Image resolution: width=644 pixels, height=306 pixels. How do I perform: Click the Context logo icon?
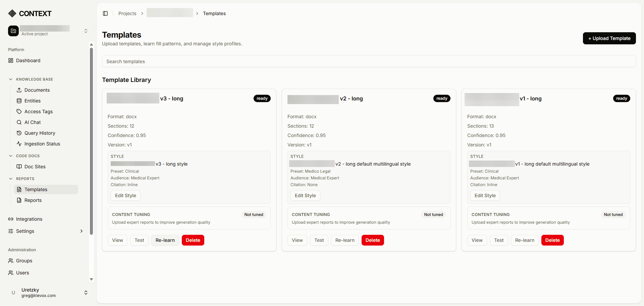pos(12,13)
